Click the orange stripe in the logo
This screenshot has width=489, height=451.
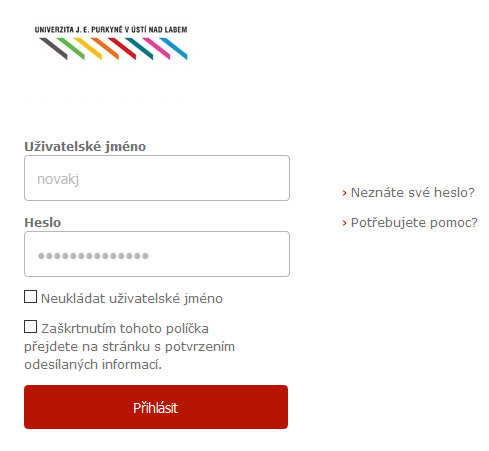[x=105, y=48]
